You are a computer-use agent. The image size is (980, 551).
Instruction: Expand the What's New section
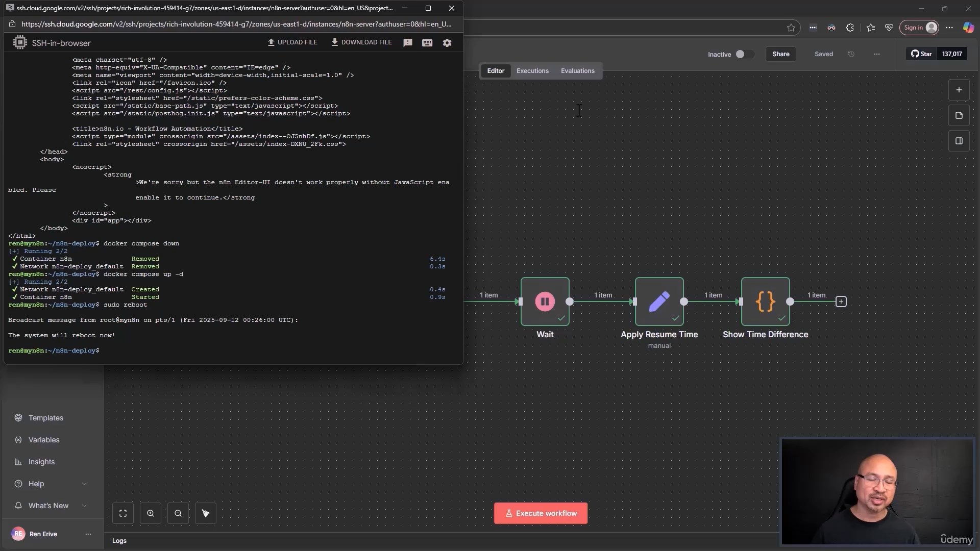[84, 506]
